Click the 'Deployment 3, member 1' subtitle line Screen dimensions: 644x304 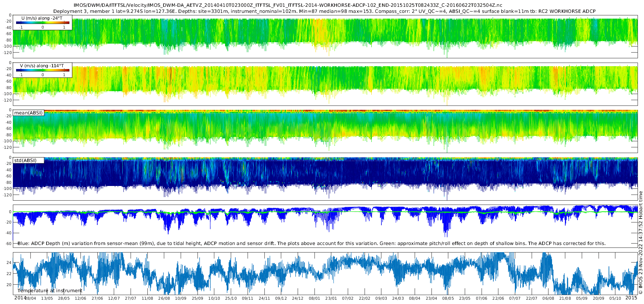325,11
